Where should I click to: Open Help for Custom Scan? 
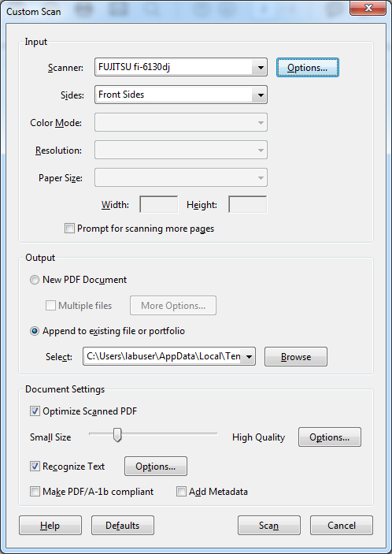coord(50,526)
